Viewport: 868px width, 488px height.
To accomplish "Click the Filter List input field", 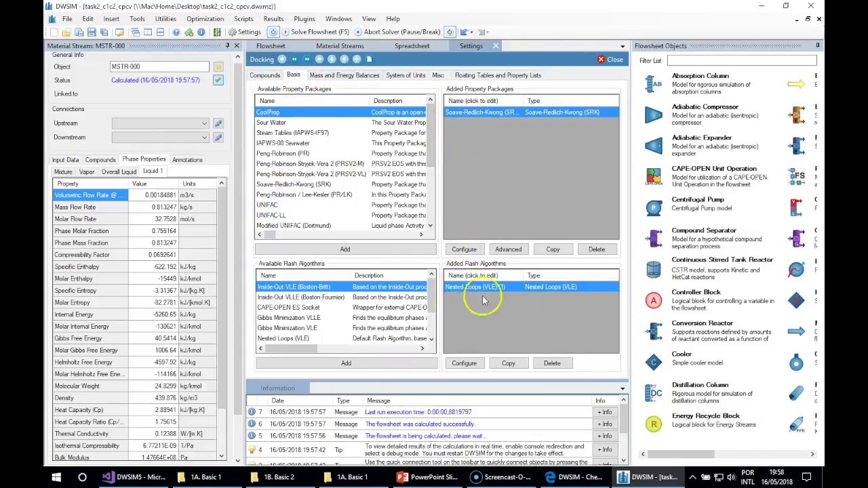I will (741, 61).
